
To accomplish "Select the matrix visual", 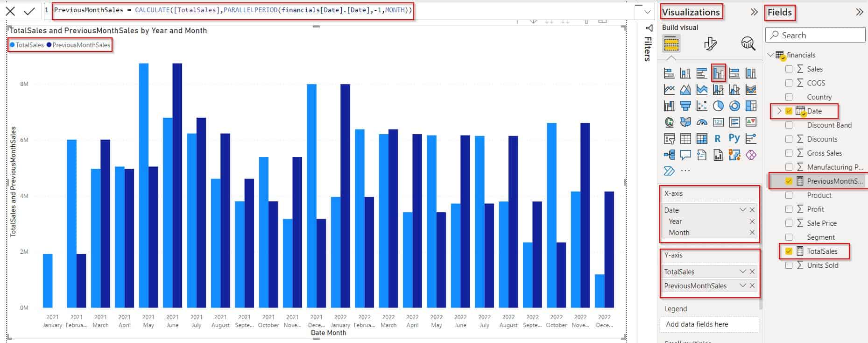I will coord(702,139).
